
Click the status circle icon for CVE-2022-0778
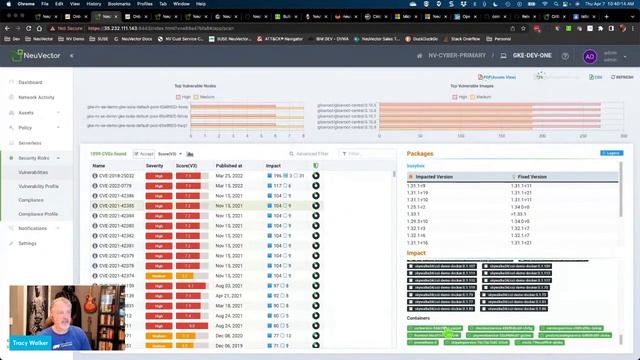click(x=316, y=186)
